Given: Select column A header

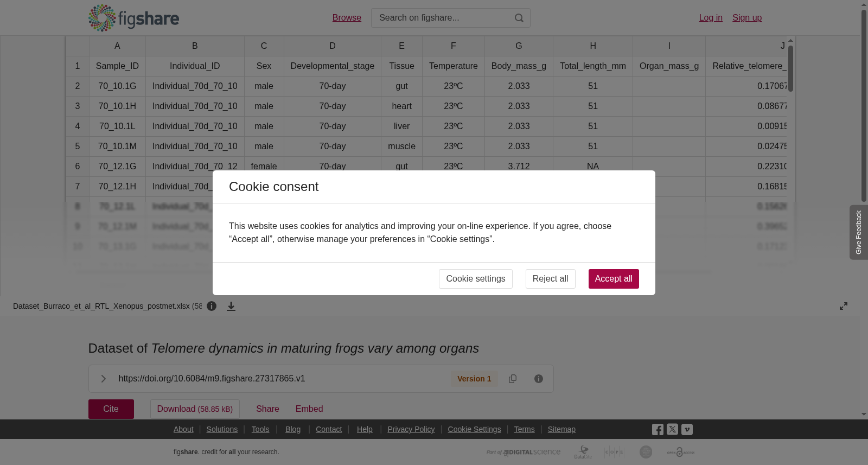Looking at the screenshot, I should pyautogui.click(x=117, y=46).
